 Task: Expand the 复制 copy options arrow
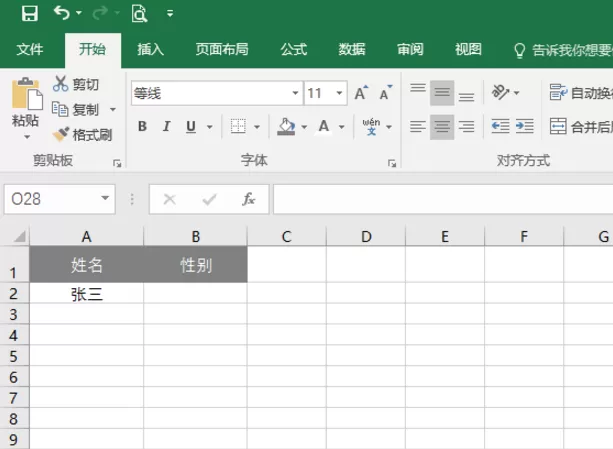point(113,109)
